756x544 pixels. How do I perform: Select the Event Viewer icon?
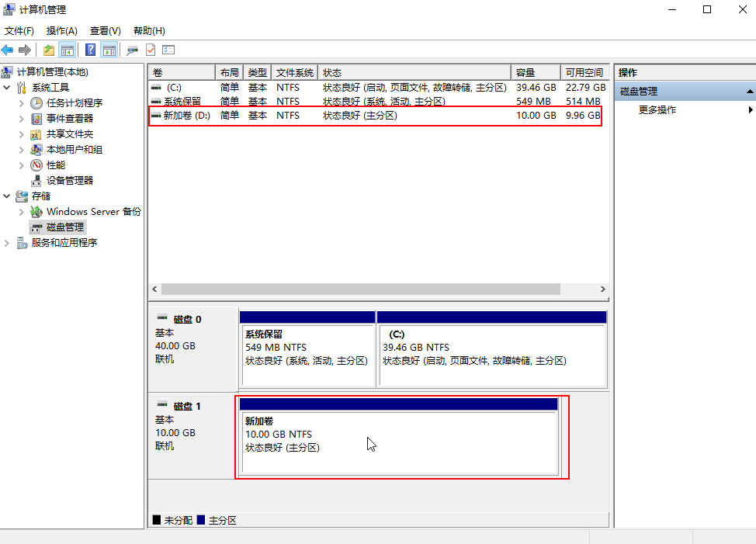click(x=36, y=119)
